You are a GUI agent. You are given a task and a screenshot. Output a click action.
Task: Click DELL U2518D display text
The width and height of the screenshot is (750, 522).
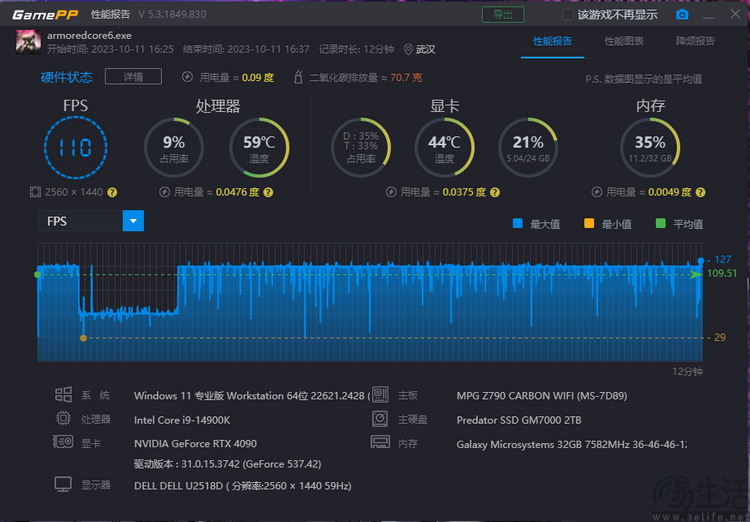pyautogui.click(x=243, y=486)
